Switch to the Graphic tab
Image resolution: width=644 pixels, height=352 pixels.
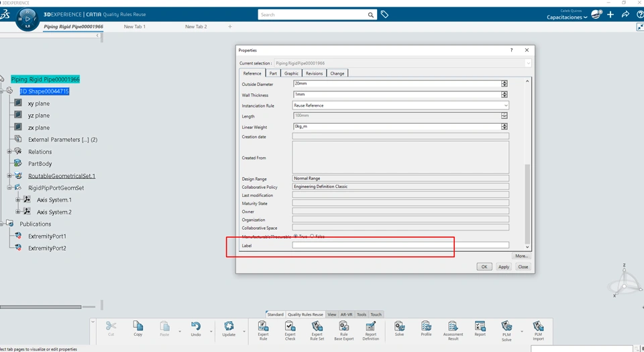click(291, 73)
